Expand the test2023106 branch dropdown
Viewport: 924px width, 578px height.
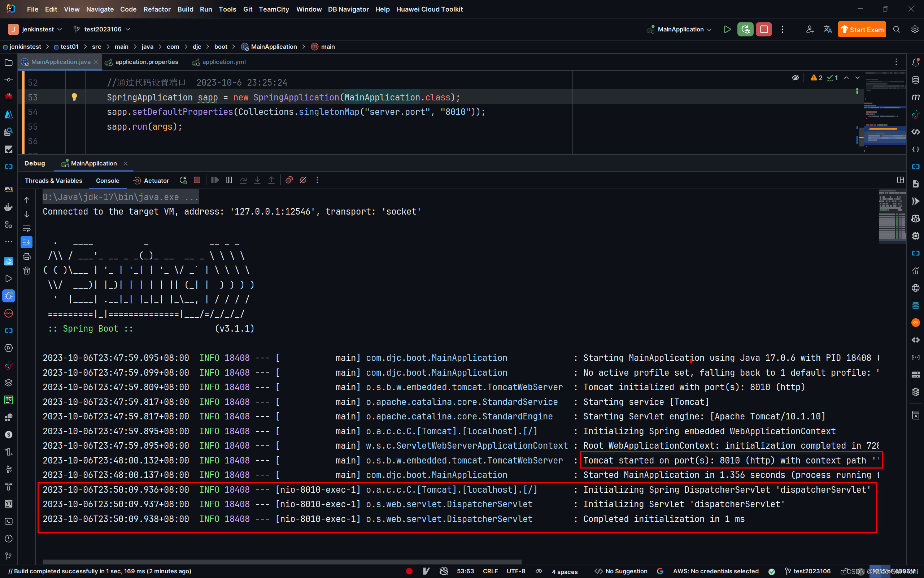pos(101,29)
